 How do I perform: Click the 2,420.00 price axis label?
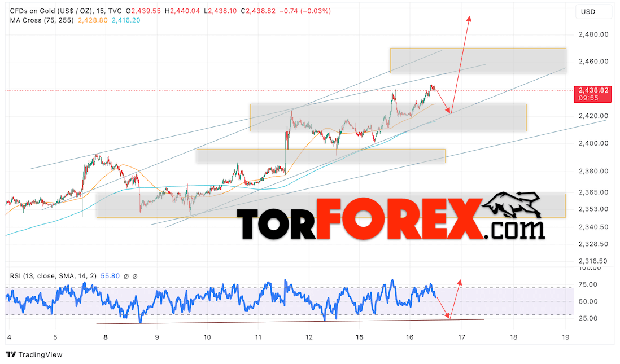click(x=593, y=116)
